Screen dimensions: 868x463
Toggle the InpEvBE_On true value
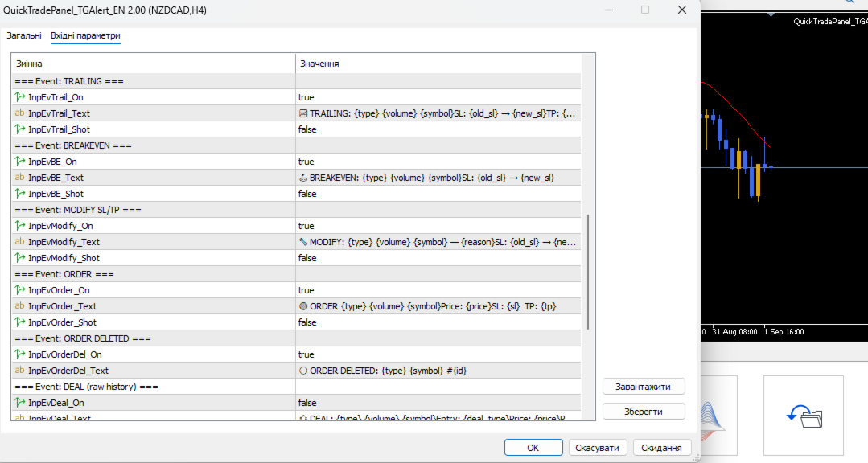438,162
